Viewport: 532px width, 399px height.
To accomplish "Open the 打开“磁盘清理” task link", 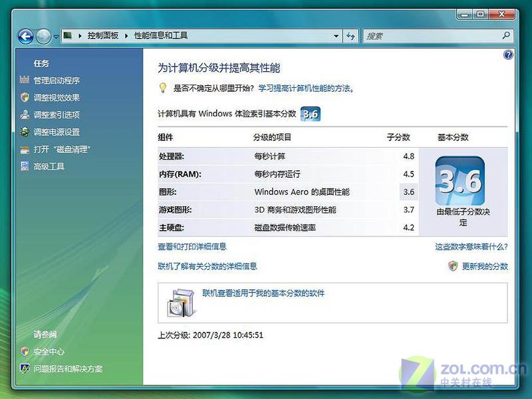I will coord(61,149).
